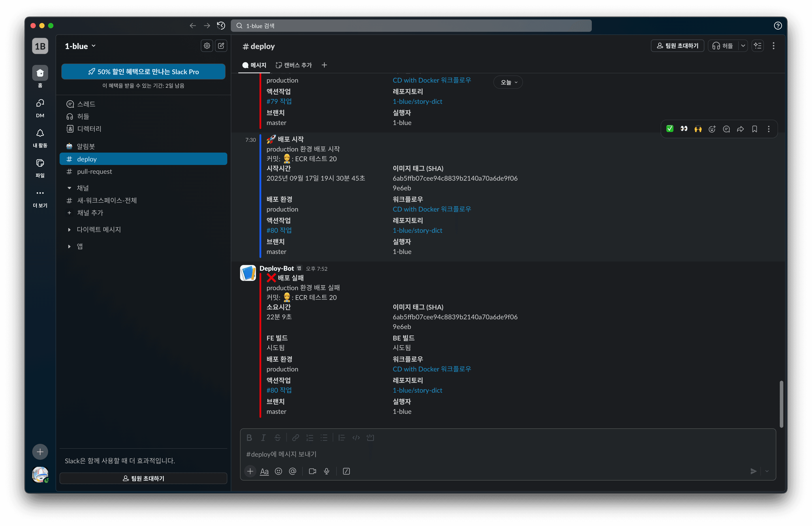Toggle the Aa formatting display button
Image resolution: width=812 pixels, height=526 pixels.
point(264,471)
